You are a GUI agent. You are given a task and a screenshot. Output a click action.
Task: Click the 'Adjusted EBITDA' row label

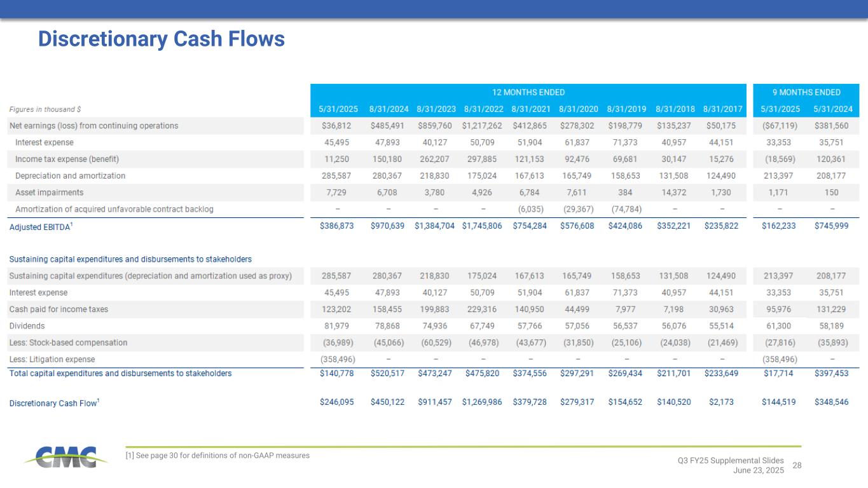[41, 226]
